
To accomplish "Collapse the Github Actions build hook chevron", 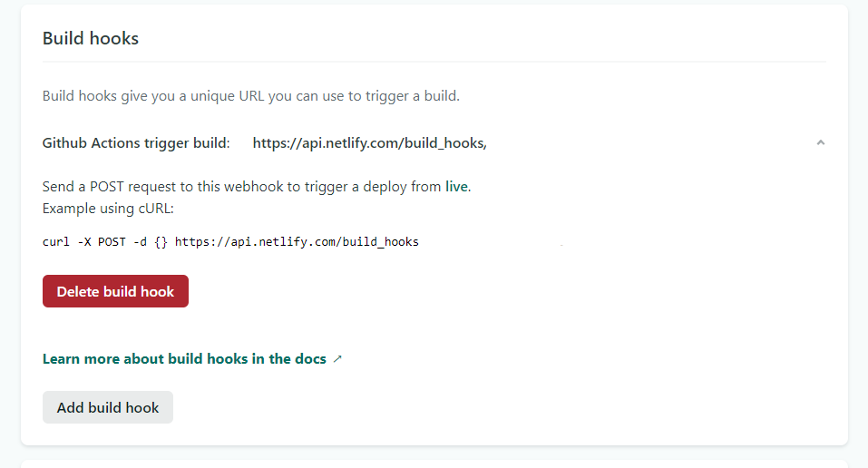I will pos(821,143).
